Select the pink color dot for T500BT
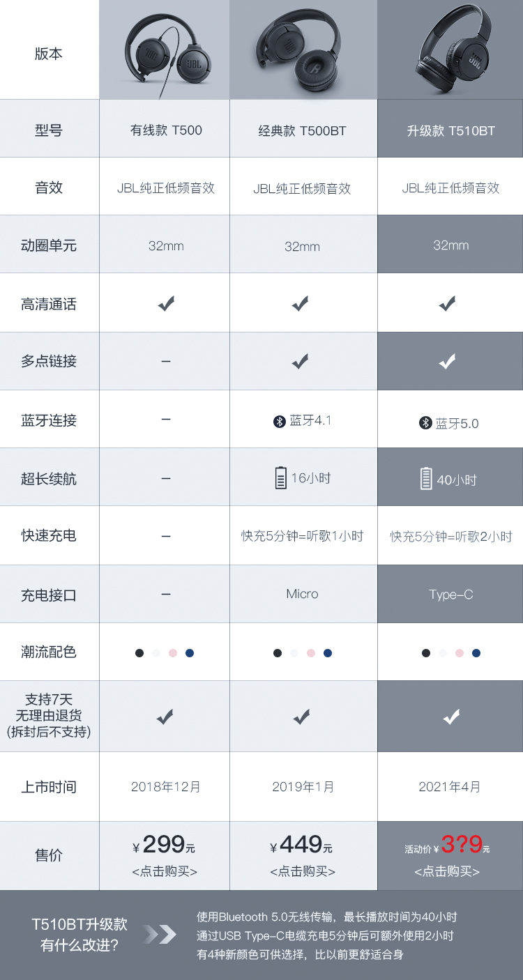This screenshot has height=980, width=523. (311, 653)
